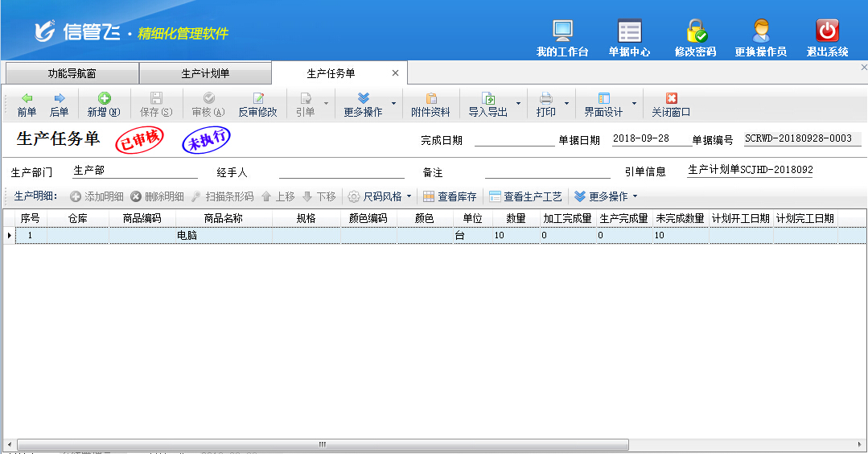The image size is (868, 454).
Task: Expand the 更多操作 toolbar dropdown arrow
Action: pyautogui.click(x=393, y=104)
